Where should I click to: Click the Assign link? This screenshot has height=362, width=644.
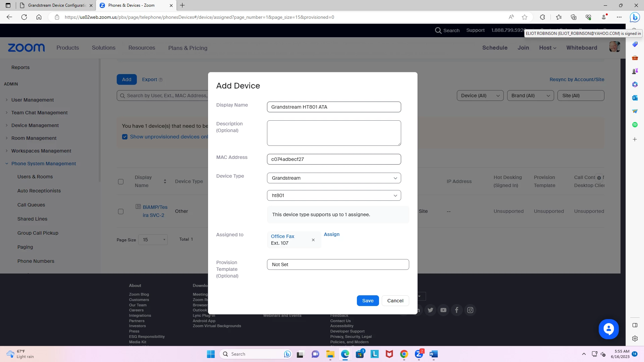[331, 234]
